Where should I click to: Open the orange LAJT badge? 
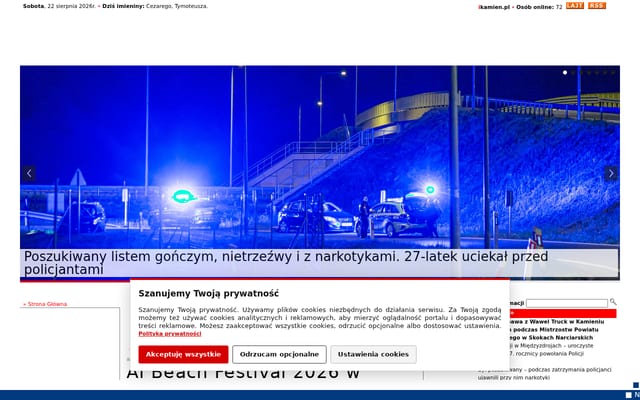[x=575, y=6]
